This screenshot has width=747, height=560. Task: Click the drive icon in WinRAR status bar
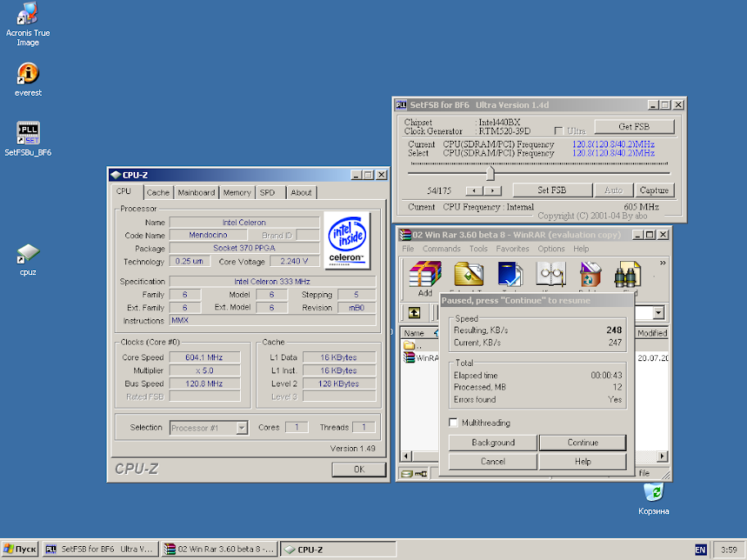tap(406, 473)
